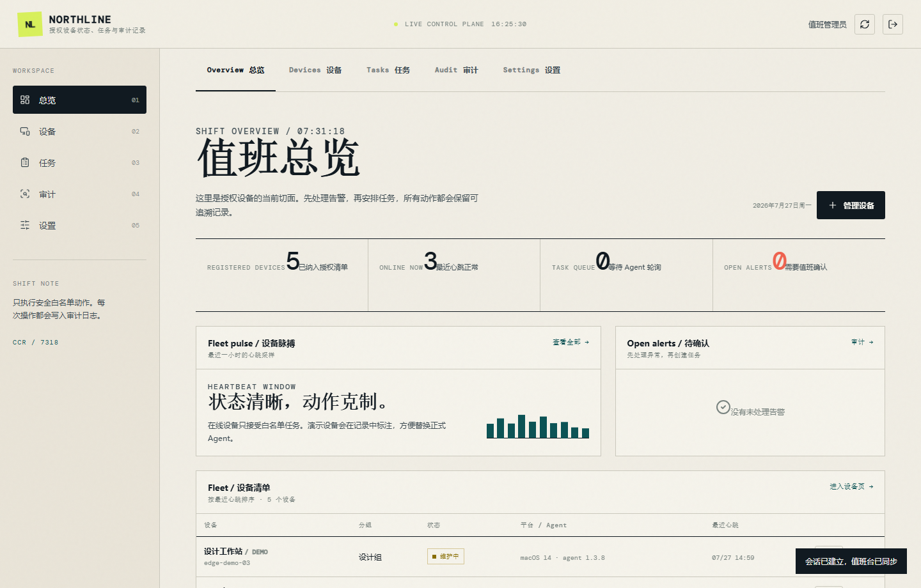Switch to the Tasks 任务 tab

click(x=388, y=70)
